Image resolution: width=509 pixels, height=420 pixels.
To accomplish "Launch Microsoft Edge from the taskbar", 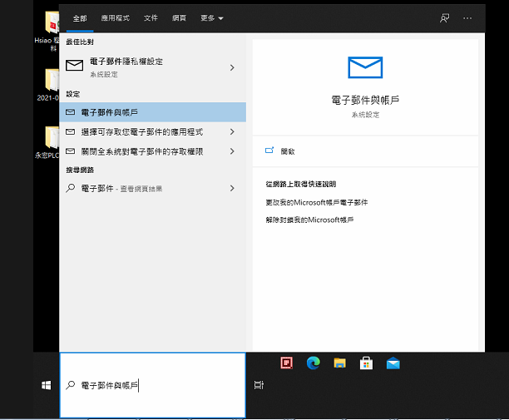I will click(x=313, y=363).
